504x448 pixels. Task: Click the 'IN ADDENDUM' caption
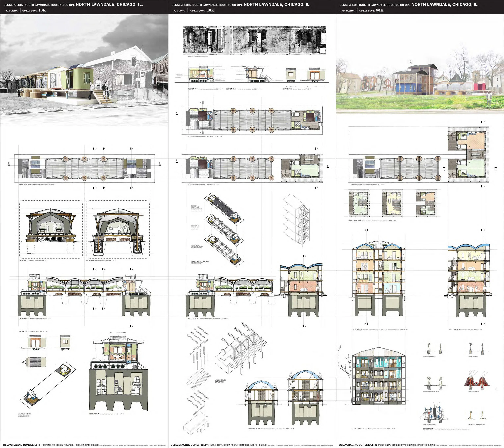click(x=428, y=429)
